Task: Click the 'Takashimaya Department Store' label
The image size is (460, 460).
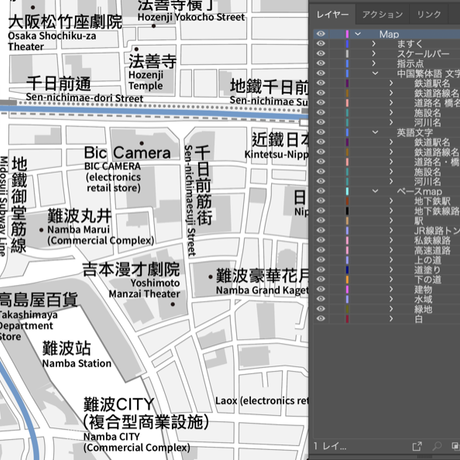Action: 29,325
